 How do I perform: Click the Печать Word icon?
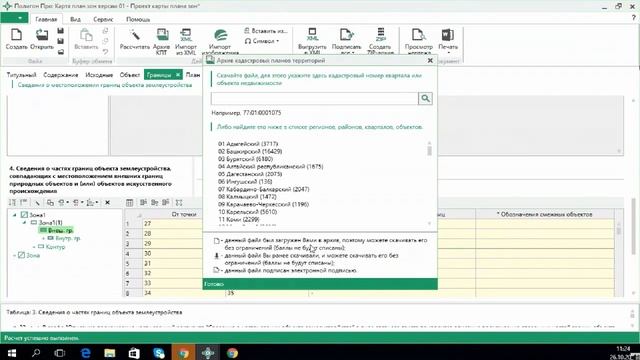448,36
